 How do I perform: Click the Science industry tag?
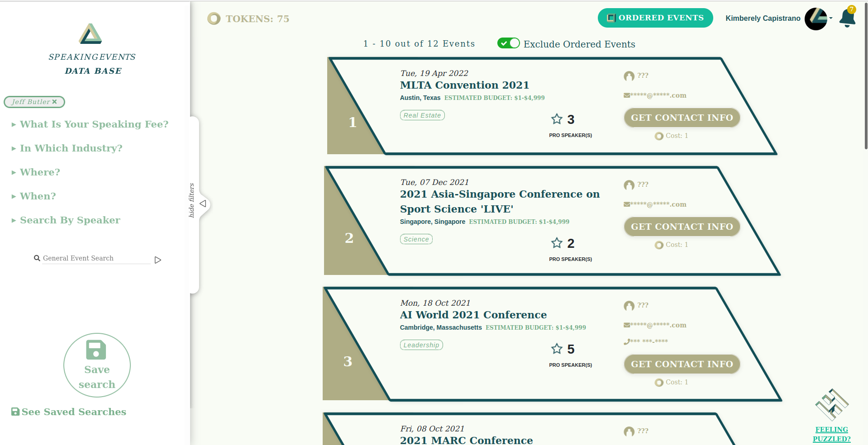tap(416, 239)
